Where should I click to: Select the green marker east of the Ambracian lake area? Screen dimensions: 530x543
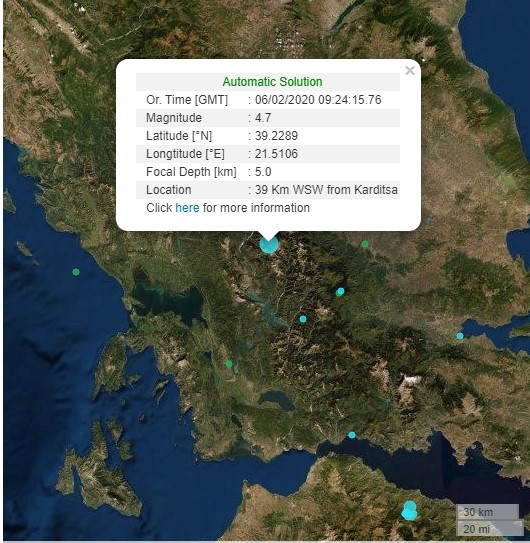point(229,364)
